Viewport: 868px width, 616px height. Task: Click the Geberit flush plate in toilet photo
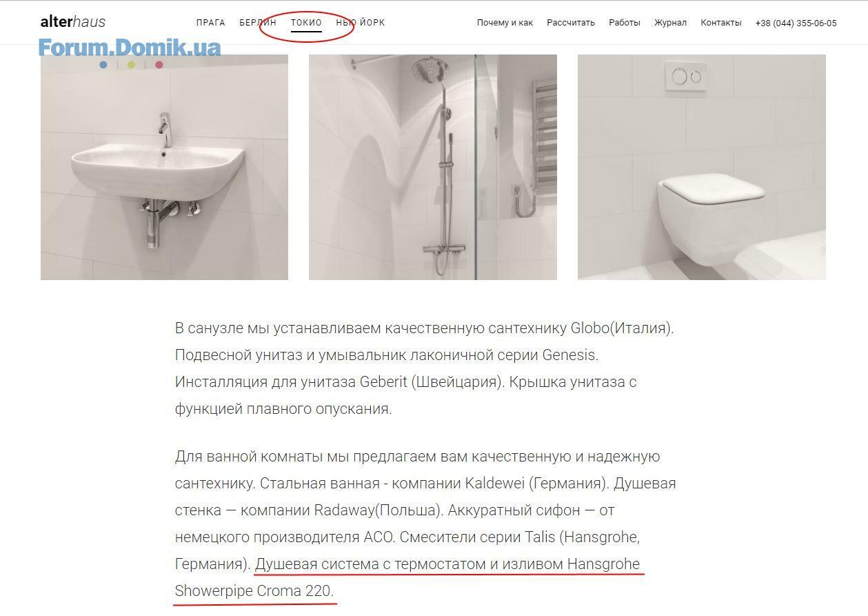(687, 77)
